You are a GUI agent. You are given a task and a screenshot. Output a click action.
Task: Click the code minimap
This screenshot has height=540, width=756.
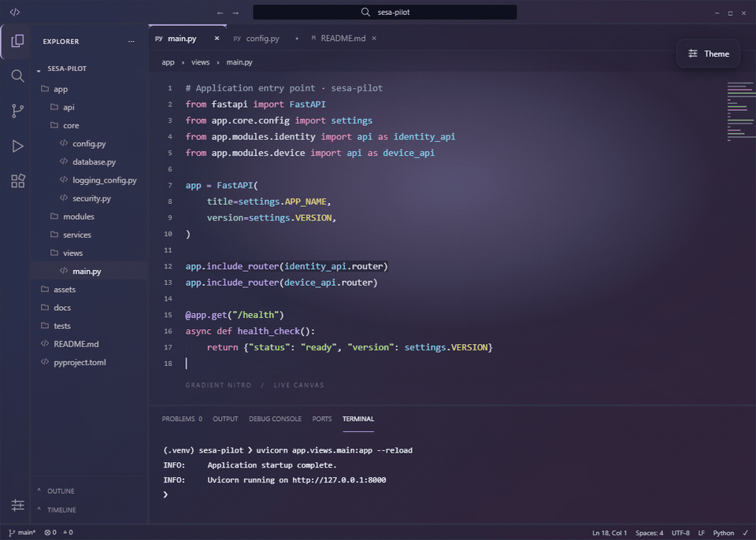(740, 112)
